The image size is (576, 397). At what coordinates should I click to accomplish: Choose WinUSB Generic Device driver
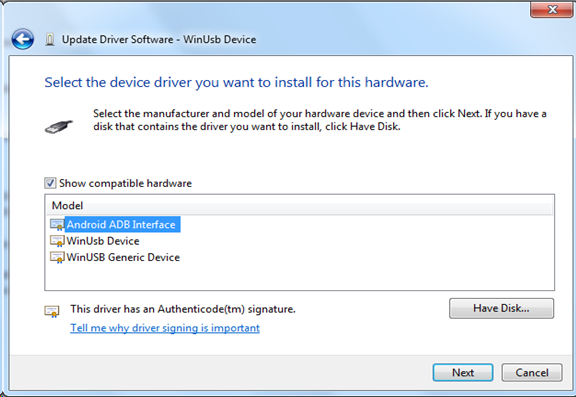[123, 257]
